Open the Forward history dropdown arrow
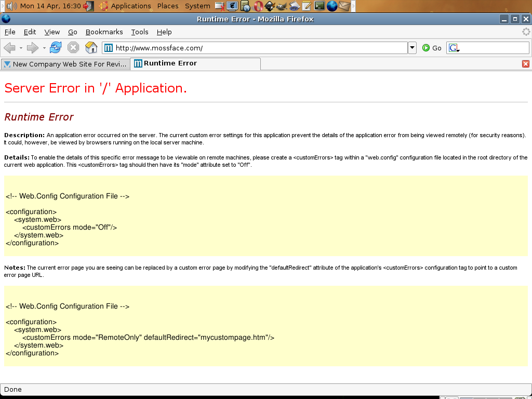 tap(44, 48)
